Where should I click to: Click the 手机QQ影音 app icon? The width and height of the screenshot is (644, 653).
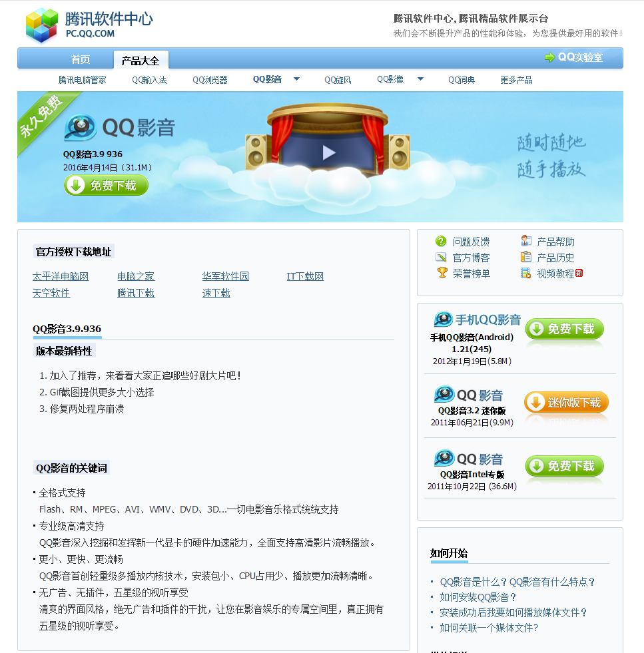point(444,319)
